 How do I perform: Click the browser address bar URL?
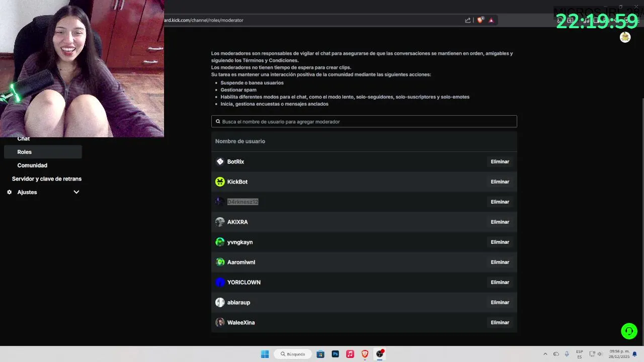(x=204, y=20)
